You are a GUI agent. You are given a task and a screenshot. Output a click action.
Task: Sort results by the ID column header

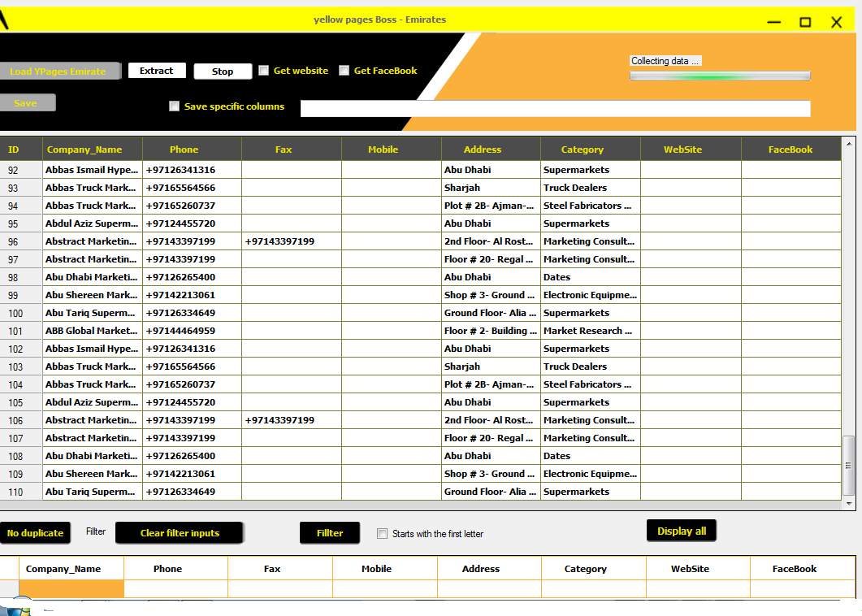point(21,150)
